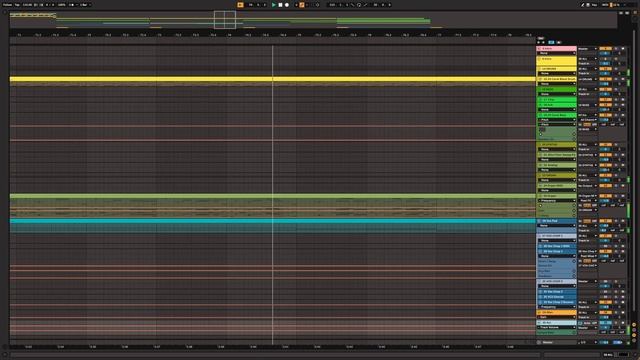The width and height of the screenshot is (640, 360).
Task: Click the Info View toggle at bottom-left
Action: 4,355
